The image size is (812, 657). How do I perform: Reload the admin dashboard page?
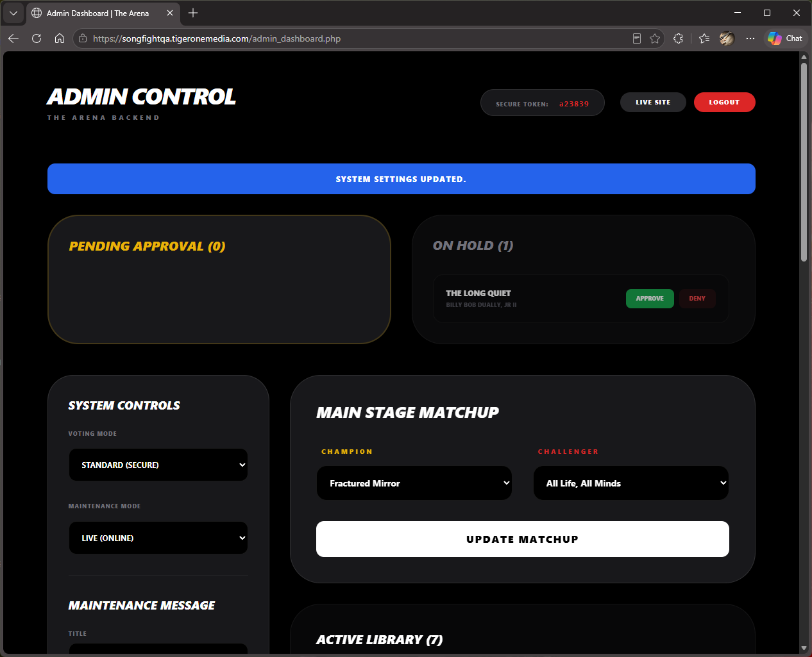[37, 38]
